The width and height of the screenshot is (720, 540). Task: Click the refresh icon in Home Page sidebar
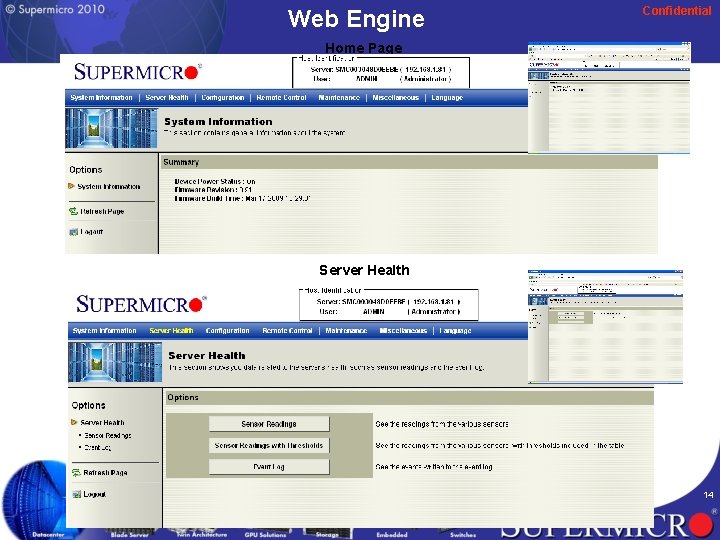[73, 211]
